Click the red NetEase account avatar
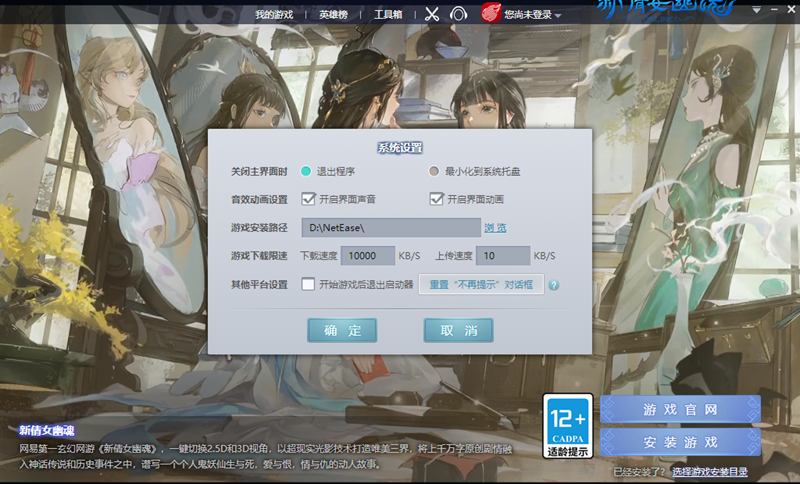The width and height of the screenshot is (800, 484). [491, 13]
